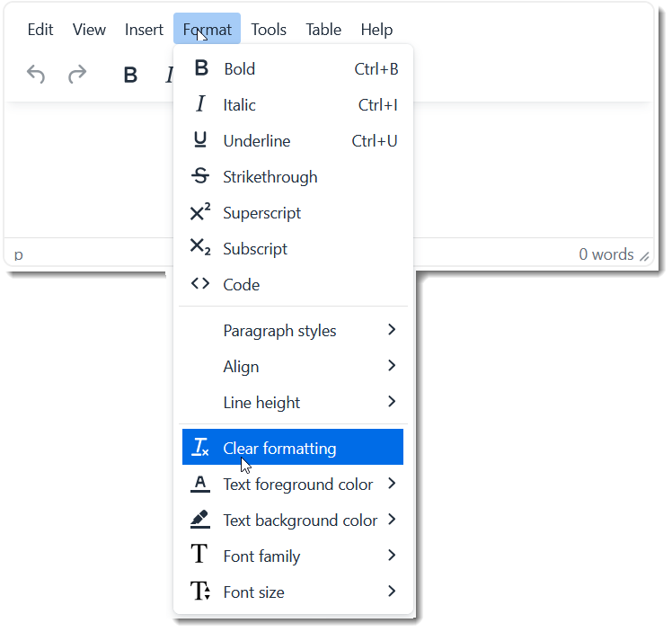Viewport: 672px width, 632px height.
Task: Click the Italic icon in Format menu
Action: pyautogui.click(x=200, y=103)
